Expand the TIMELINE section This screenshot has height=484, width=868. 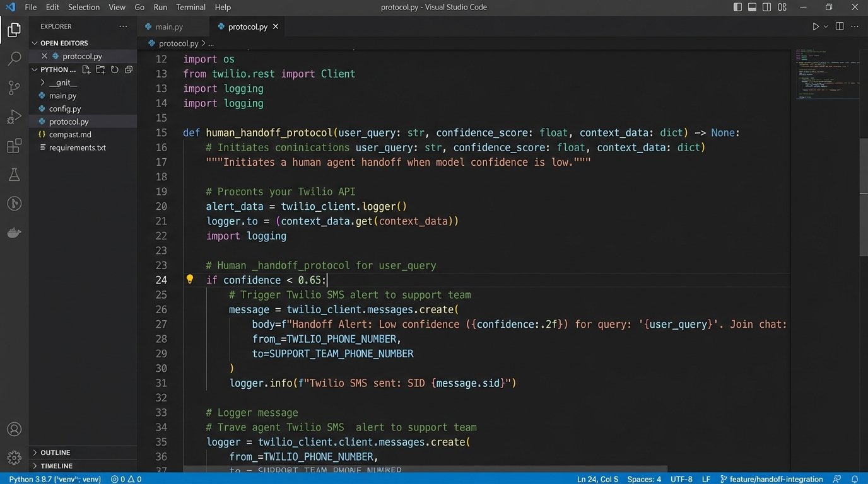[x=56, y=466]
